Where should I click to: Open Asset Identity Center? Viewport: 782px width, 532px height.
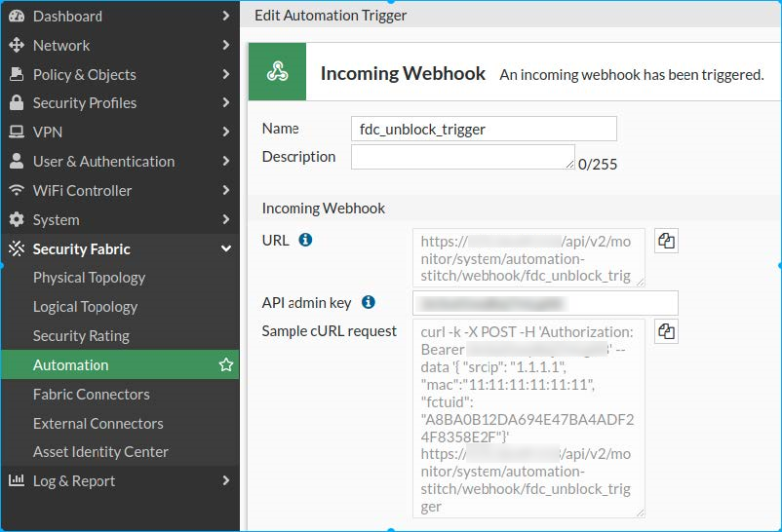pyautogui.click(x=100, y=452)
